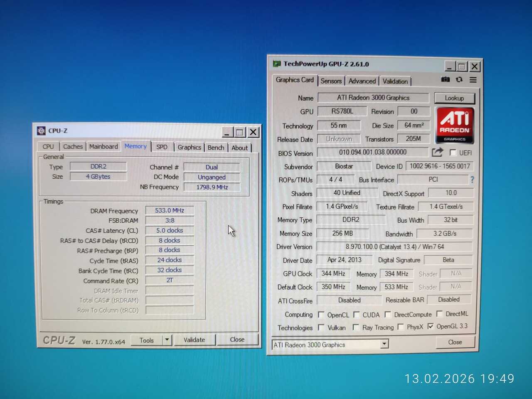Viewport: 532px width, 399px height.
Task: Click the CPU-Z title bar icon
Action: pos(41,131)
